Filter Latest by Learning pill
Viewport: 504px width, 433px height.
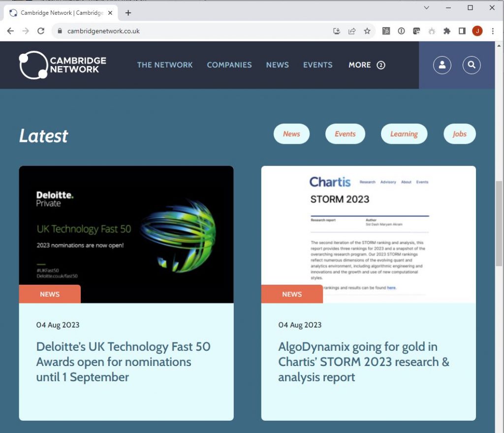(404, 134)
